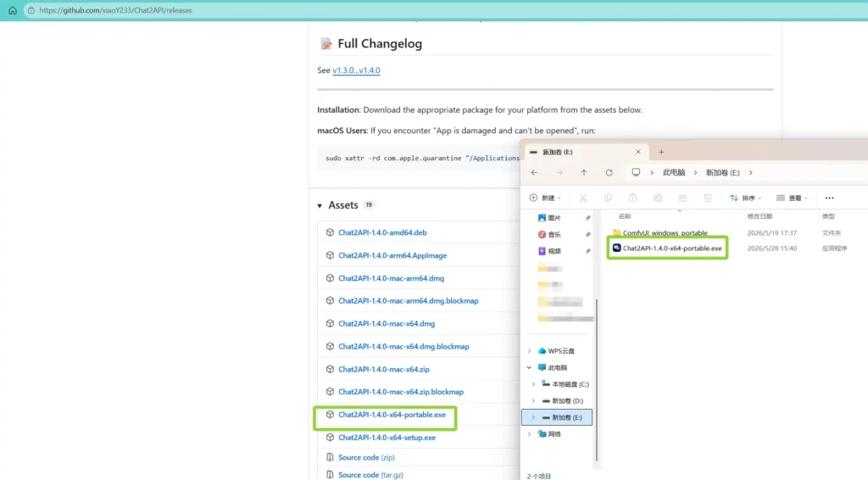The width and height of the screenshot is (868, 480).
Task: Download Chat2API-1.4.0-arm64.AppImage
Action: 392,255
